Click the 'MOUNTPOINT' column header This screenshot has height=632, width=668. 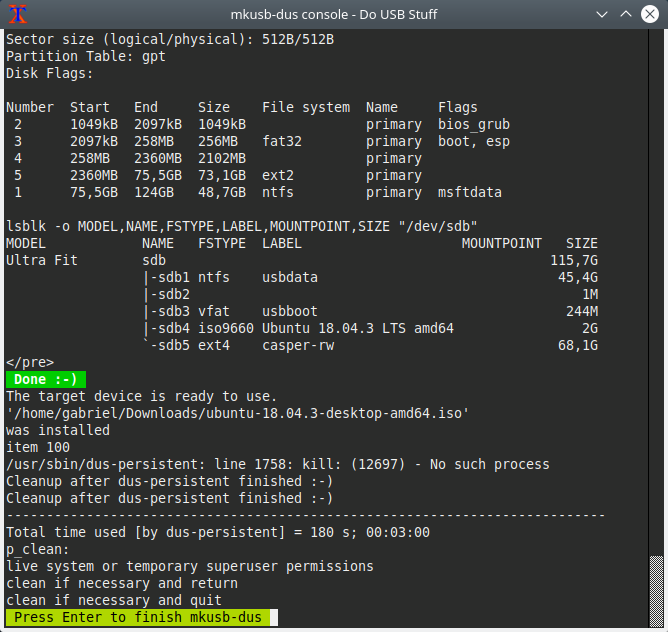(502, 243)
